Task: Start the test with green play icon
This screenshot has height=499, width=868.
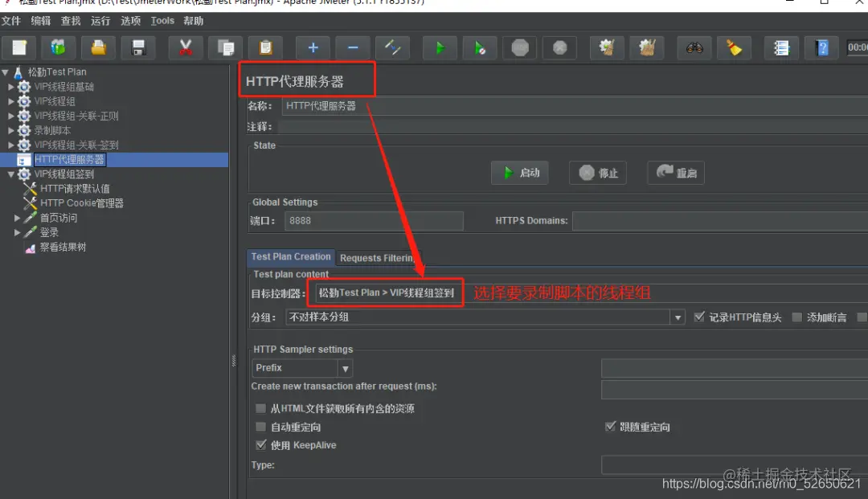Action: (x=440, y=48)
